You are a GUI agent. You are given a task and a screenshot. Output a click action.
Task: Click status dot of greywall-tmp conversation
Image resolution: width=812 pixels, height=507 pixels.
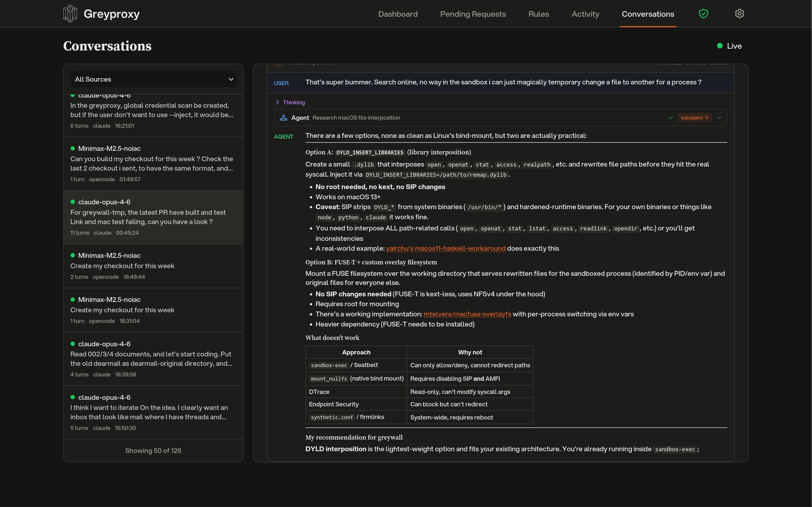pos(73,202)
